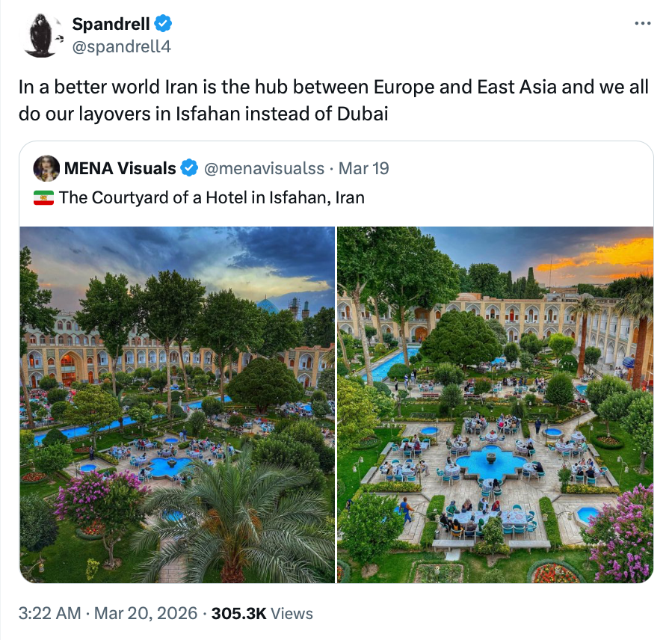Click Spandrell's blue verified badge
This screenshot has height=640, width=672.
click(x=164, y=25)
